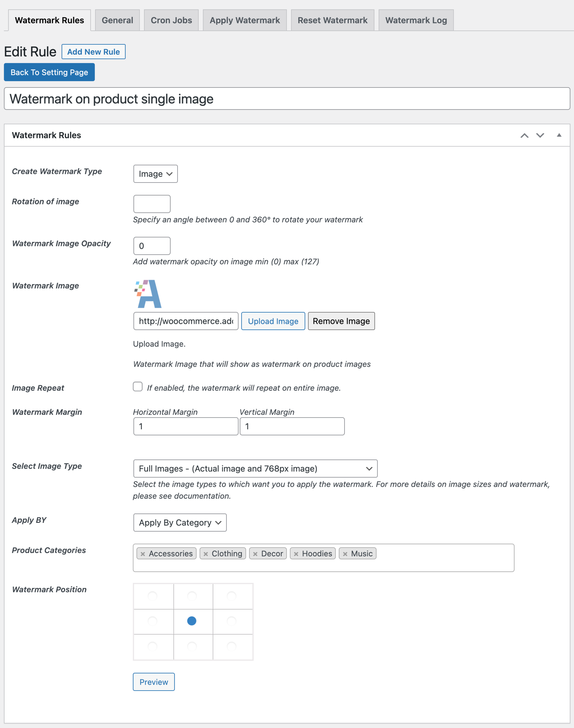Select bottom-right watermark position
Image resolution: width=574 pixels, height=728 pixels.
coord(232,646)
